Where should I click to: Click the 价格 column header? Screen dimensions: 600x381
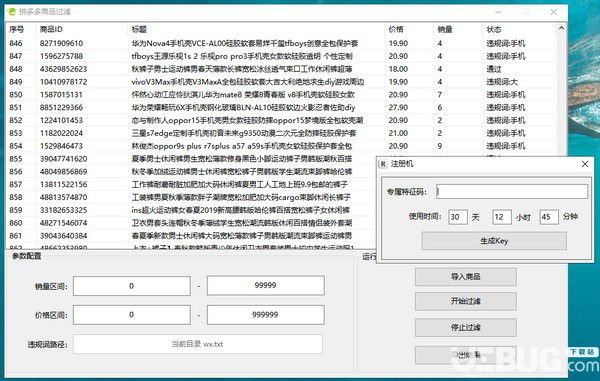(396, 29)
